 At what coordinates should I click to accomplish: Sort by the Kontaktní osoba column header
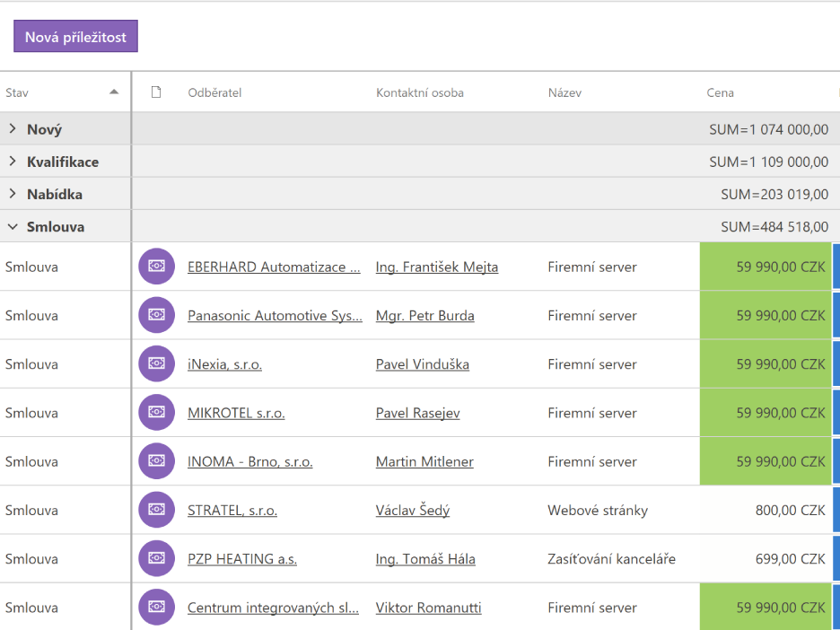click(419, 92)
